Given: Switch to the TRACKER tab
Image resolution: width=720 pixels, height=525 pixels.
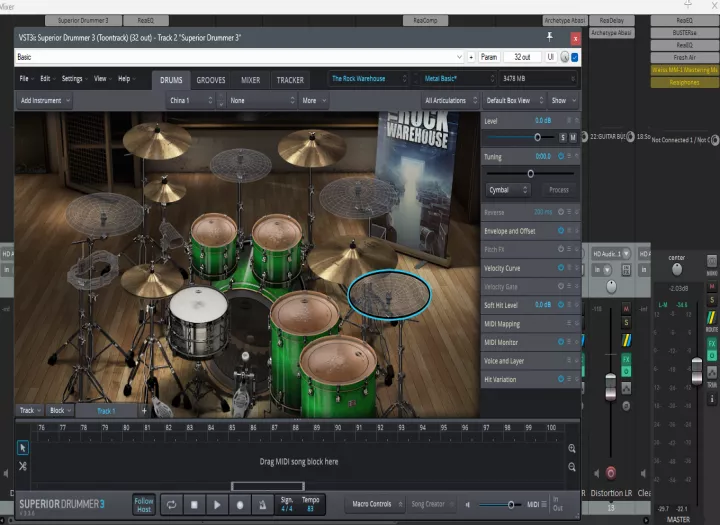Looking at the screenshot, I should [x=290, y=80].
